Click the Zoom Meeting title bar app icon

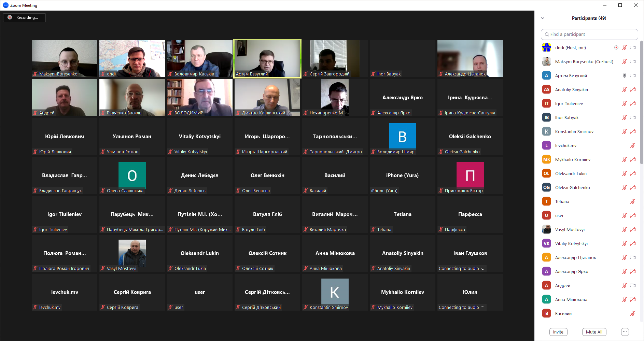coord(5,5)
